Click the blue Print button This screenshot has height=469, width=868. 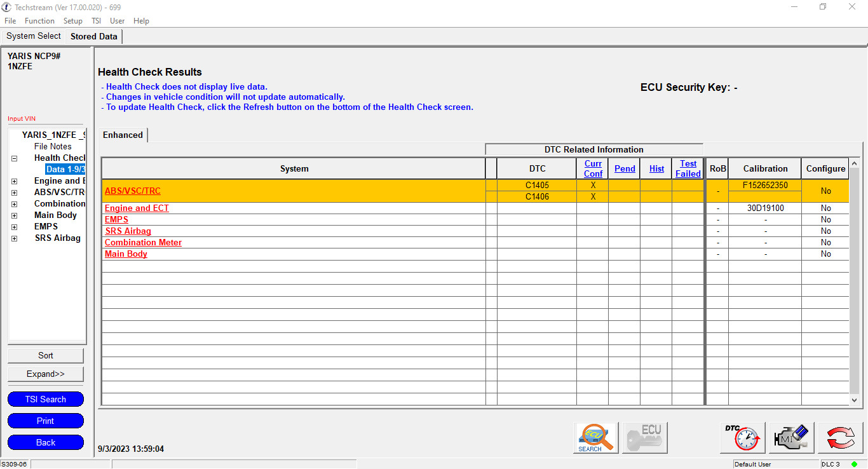coord(46,421)
